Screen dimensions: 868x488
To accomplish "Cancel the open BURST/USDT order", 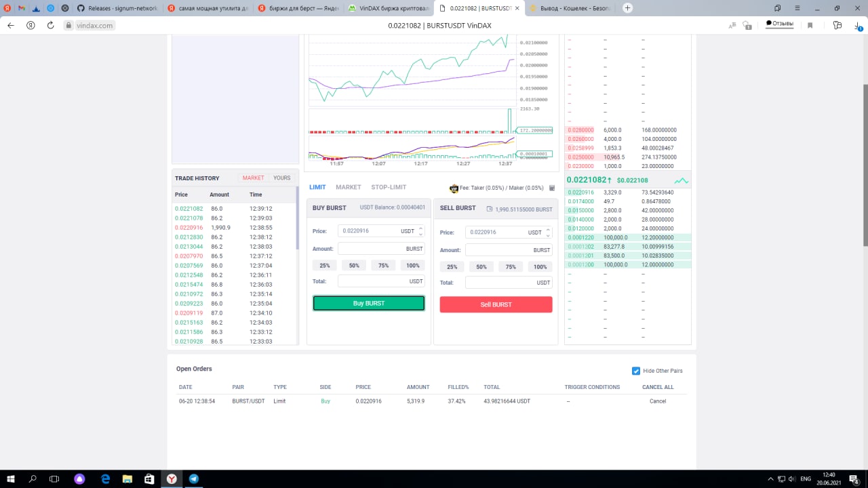I will (658, 401).
